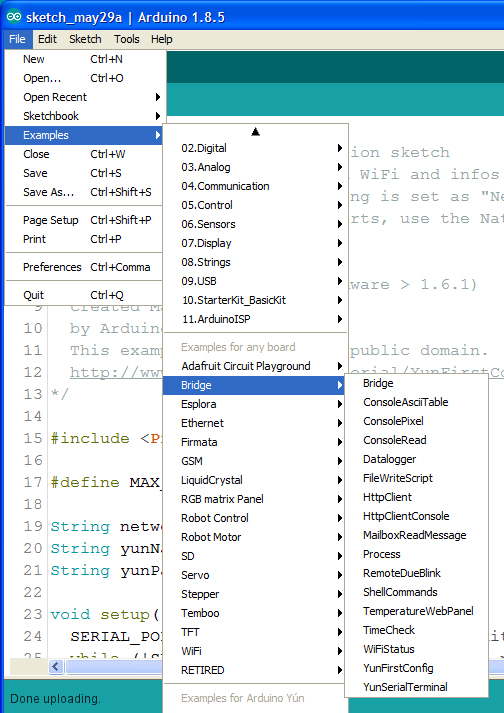504x713 pixels.
Task: Expand the Robot Motor examples
Action: [x=255, y=537]
